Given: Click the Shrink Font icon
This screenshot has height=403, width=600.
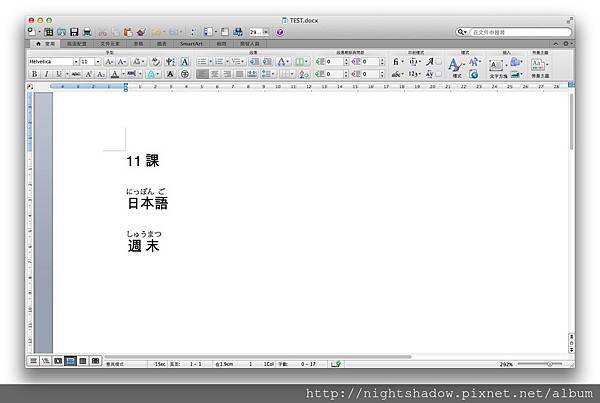Looking at the screenshot, I should tap(122, 62).
